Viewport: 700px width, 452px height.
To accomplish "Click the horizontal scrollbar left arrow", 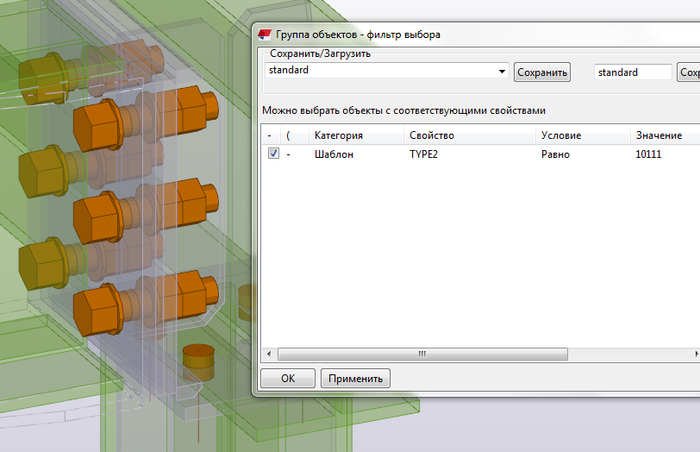I will (x=269, y=354).
